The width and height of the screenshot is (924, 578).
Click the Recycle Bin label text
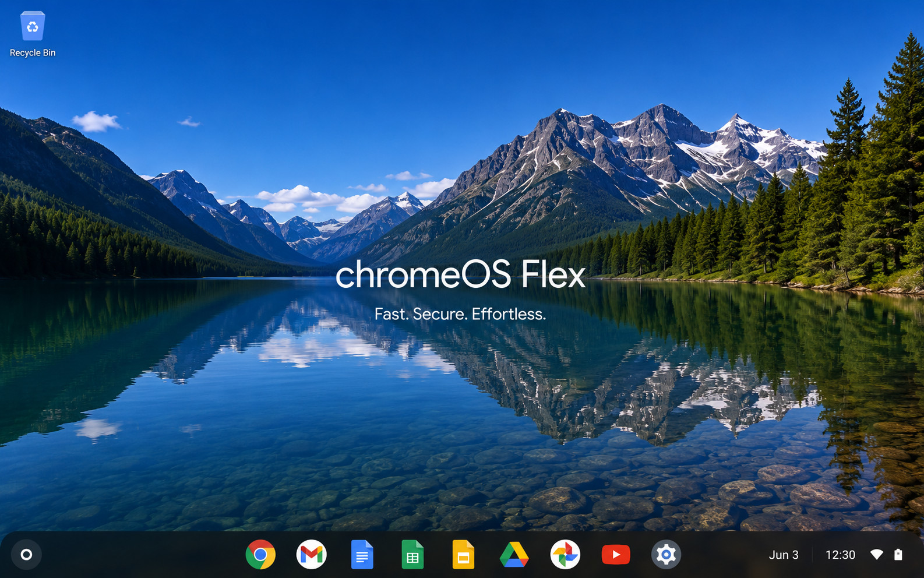(x=33, y=52)
